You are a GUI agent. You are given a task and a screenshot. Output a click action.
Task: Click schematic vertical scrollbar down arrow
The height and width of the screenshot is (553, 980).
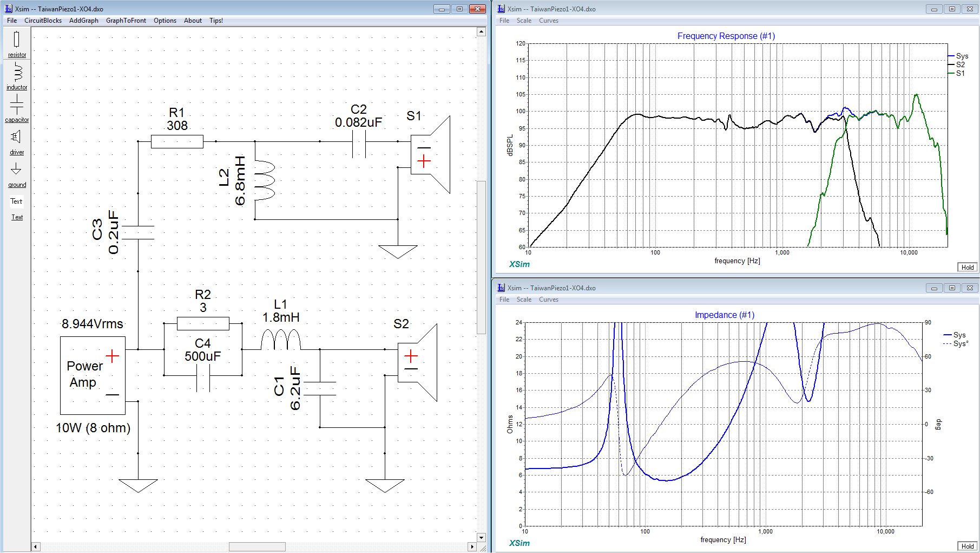(x=481, y=537)
